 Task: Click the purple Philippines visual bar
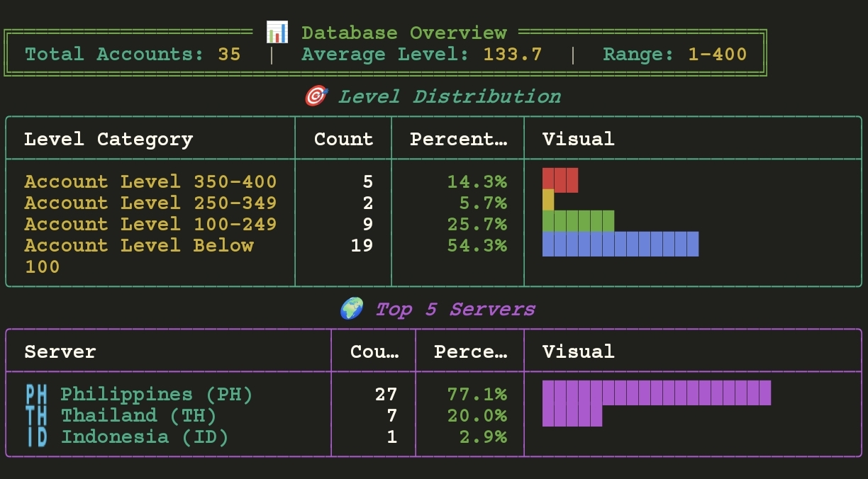[656, 393]
